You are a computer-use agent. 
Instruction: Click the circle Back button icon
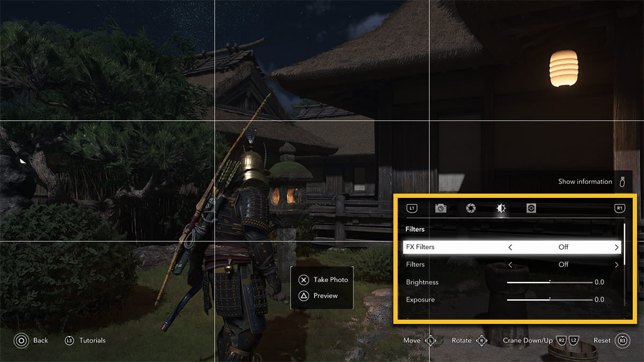click(x=22, y=341)
